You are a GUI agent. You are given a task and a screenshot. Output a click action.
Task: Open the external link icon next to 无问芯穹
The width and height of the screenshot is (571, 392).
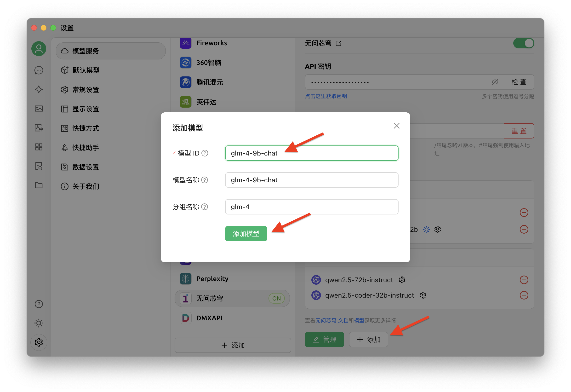339,44
